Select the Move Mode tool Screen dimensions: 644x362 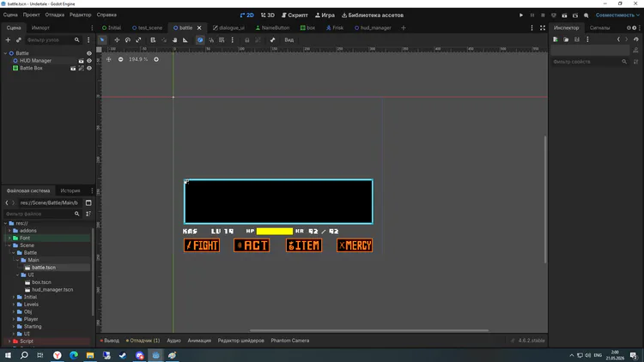[x=117, y=39]
